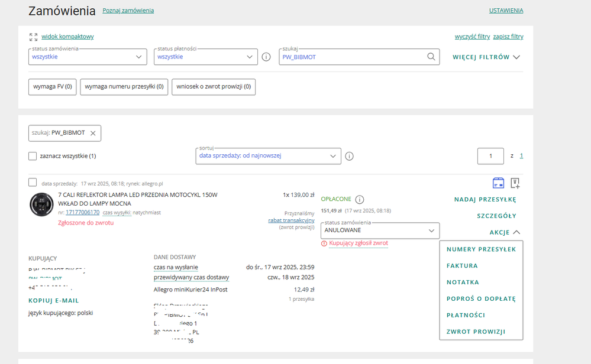The height and width of the screenshot is (364, 591).
Task: Click the search magnifier icon
Action: click(x=431, y=57)
